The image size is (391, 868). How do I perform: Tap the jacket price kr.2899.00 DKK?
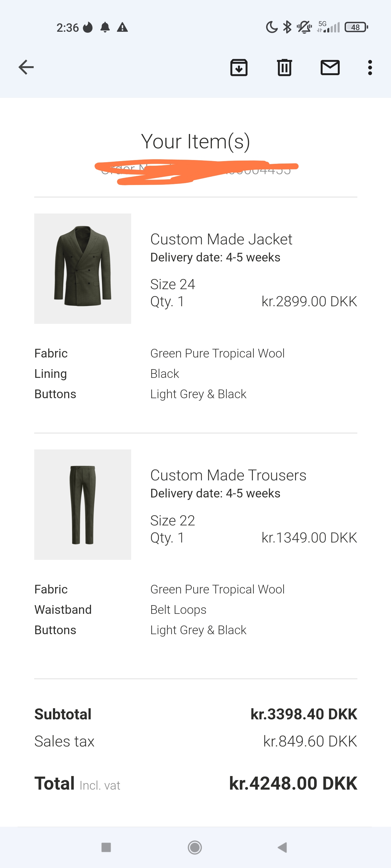[x=309, y=301]
